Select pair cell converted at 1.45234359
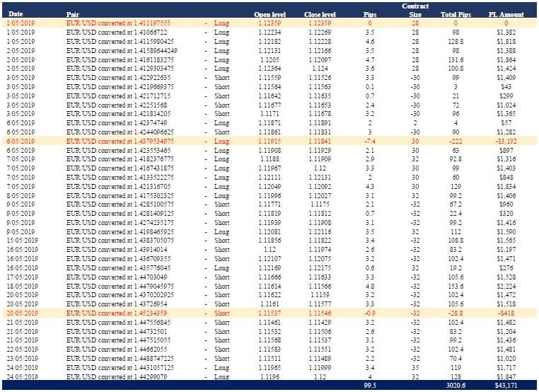 pos(117,313)
